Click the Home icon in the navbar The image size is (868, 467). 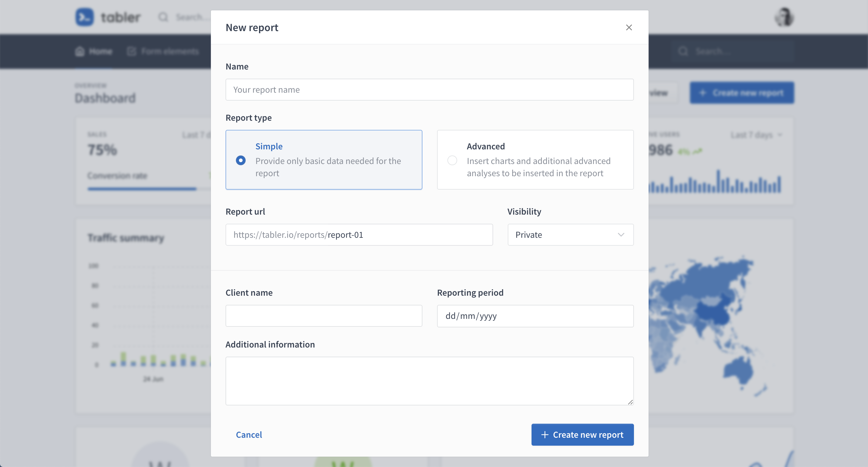[80, 51]
